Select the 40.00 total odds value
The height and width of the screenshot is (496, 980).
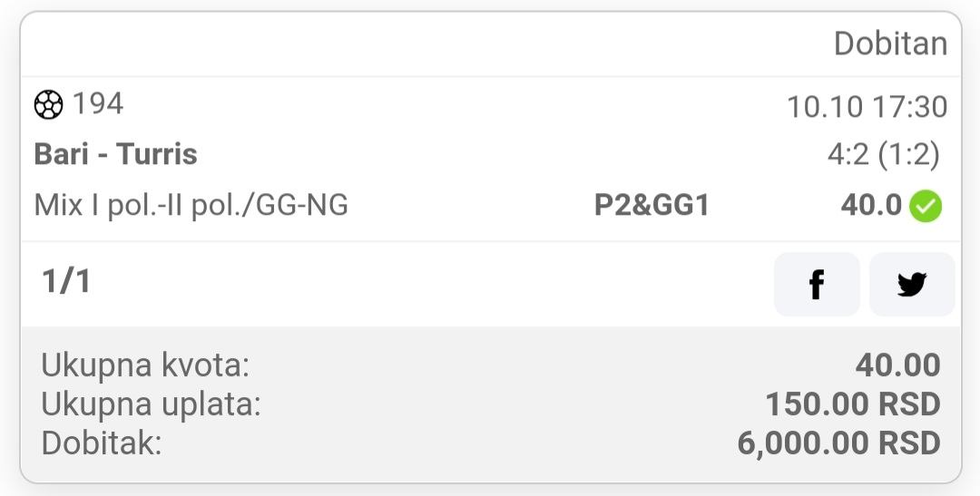coord(897,365)
